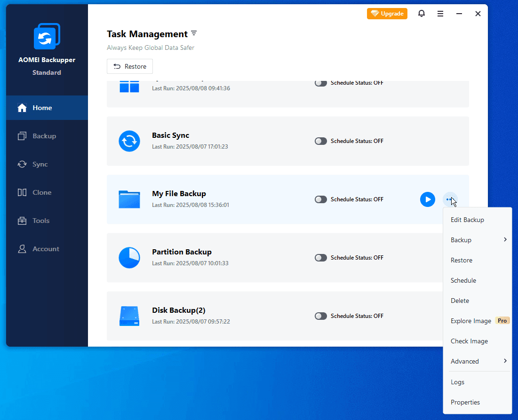This screenshot has width=518, height=420.
Task: Click the Disk Backup(2) drive icon
Action: (x=129, y=316)
